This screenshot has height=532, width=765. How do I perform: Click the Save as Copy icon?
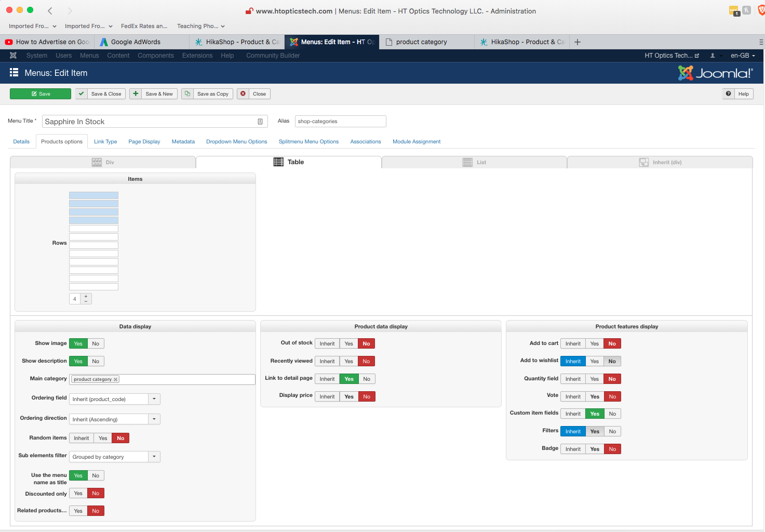[x=187, y=94]
